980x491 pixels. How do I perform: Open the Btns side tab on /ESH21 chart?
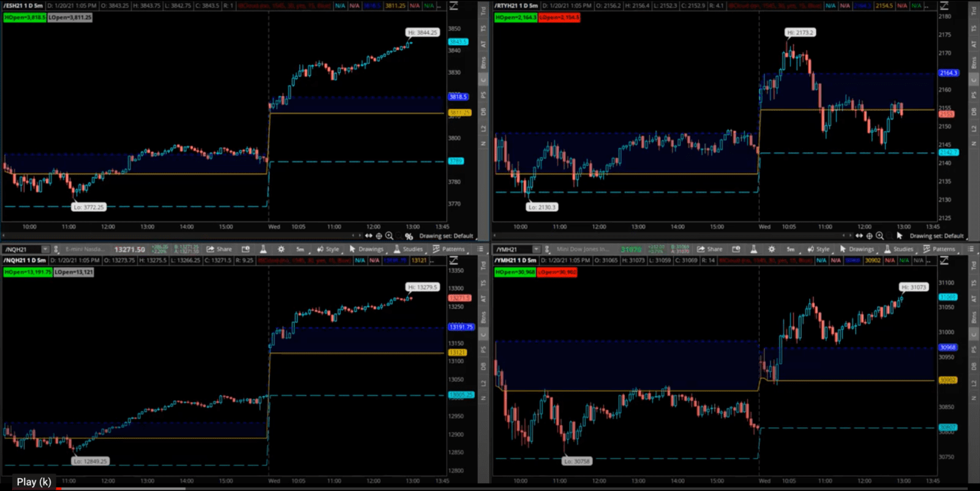[x=483, y=62]
